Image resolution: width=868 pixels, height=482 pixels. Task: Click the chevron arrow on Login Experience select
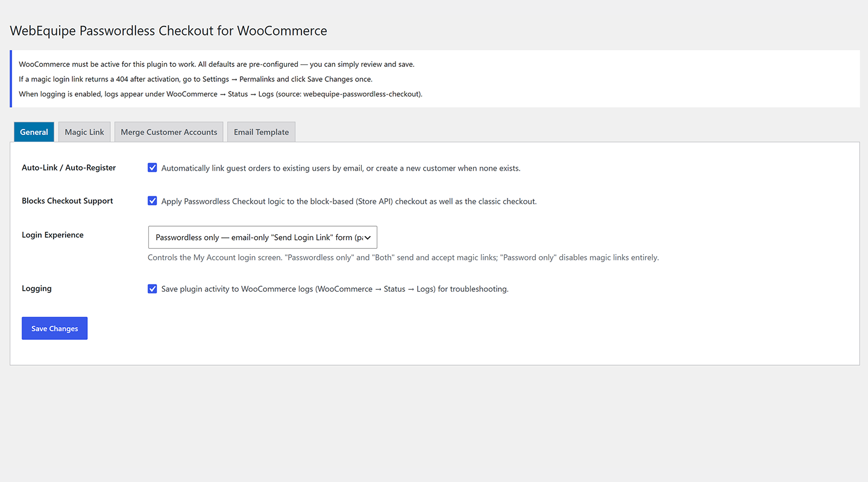click(x=367, y=237)
